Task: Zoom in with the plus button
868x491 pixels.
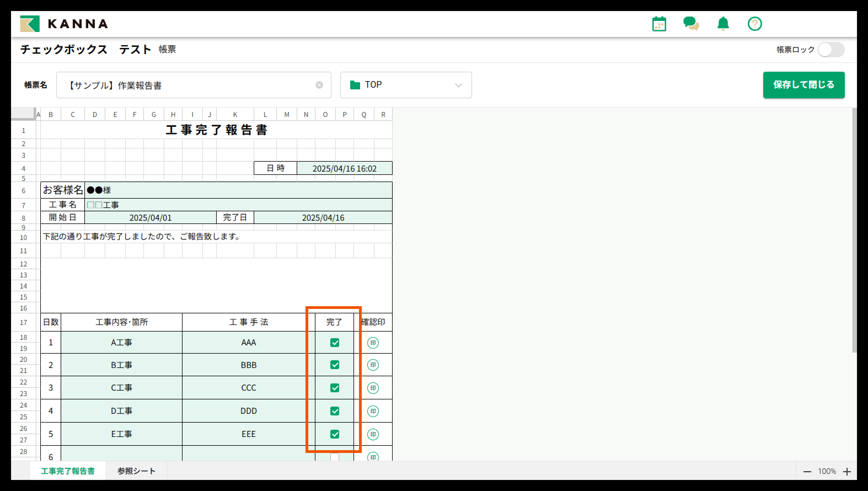Action: (847, 471)
